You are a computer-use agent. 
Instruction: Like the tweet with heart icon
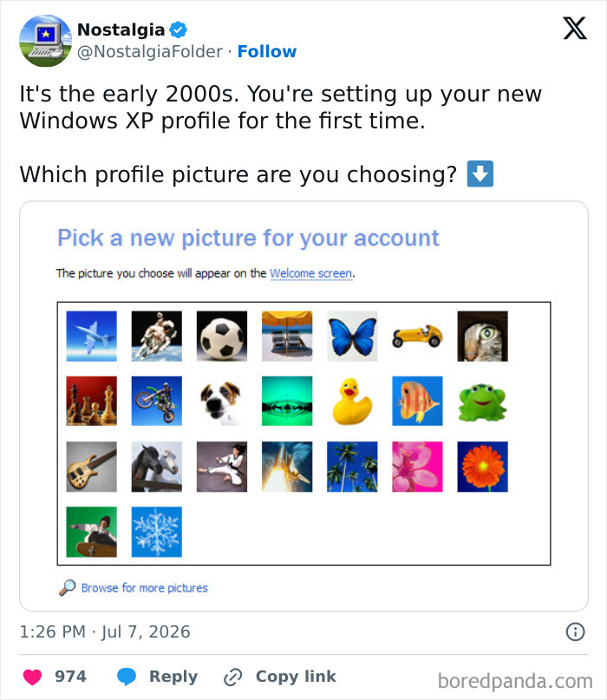pyautogui.click(x=32, y=677)
